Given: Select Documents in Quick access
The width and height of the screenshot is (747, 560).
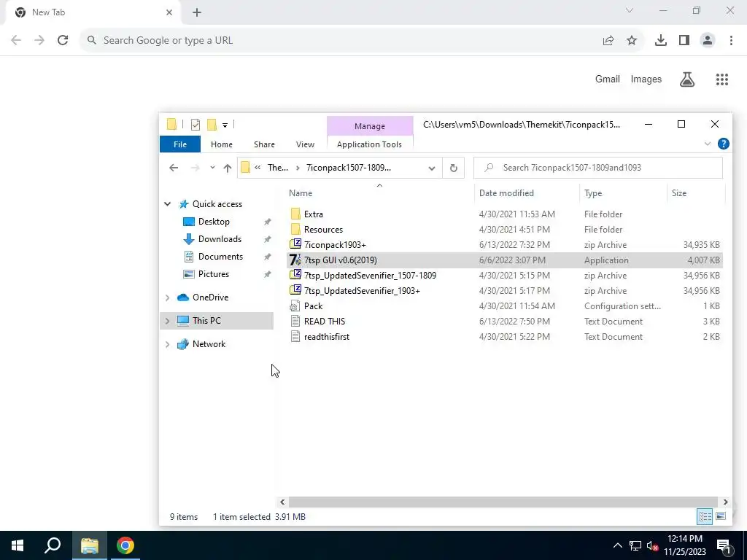Looking at the screenshot, I should tap(220, 257).
